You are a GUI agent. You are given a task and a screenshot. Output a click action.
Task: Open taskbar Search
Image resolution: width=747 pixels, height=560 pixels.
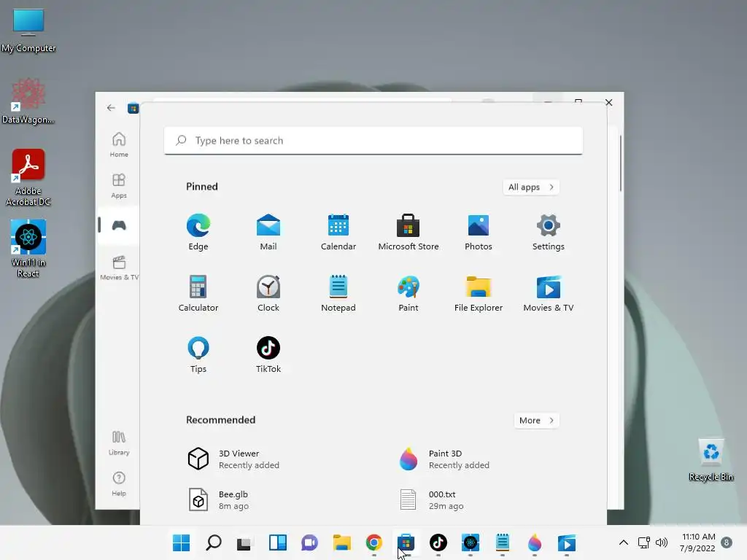(x=214, y=542)
